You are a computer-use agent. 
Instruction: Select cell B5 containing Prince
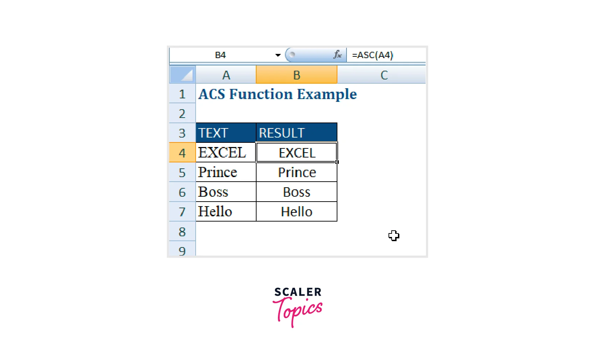(296, 172)
